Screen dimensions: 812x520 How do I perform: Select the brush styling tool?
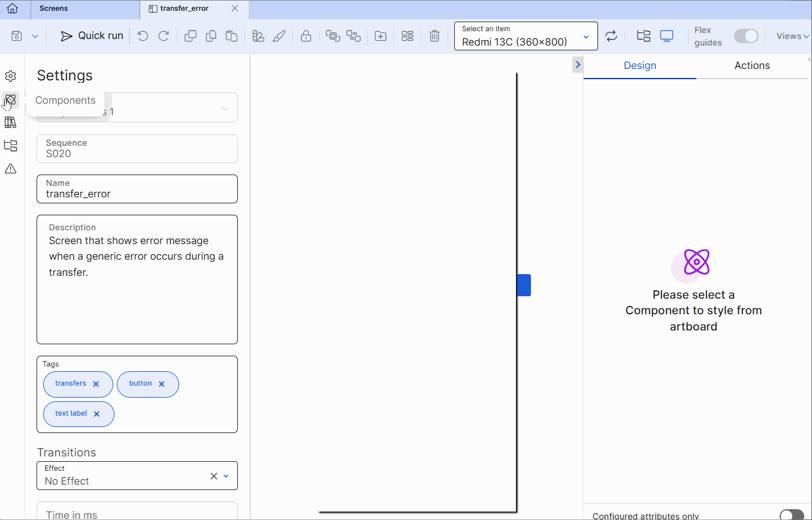pyautogui.click(x=279, y=35)
